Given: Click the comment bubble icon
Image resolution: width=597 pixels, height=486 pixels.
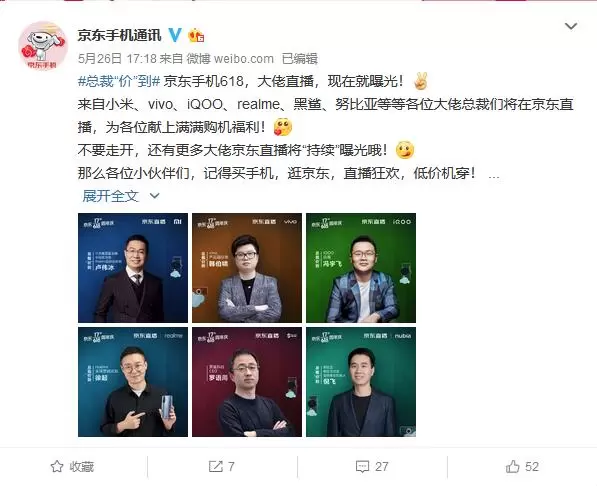Looking at the screenshot, I should point(362,467).
